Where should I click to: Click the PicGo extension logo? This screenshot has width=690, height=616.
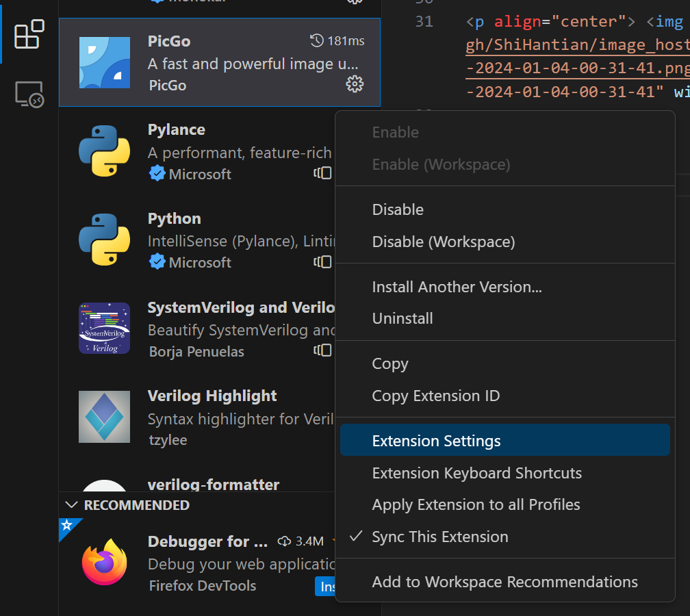tap(104, 63)
